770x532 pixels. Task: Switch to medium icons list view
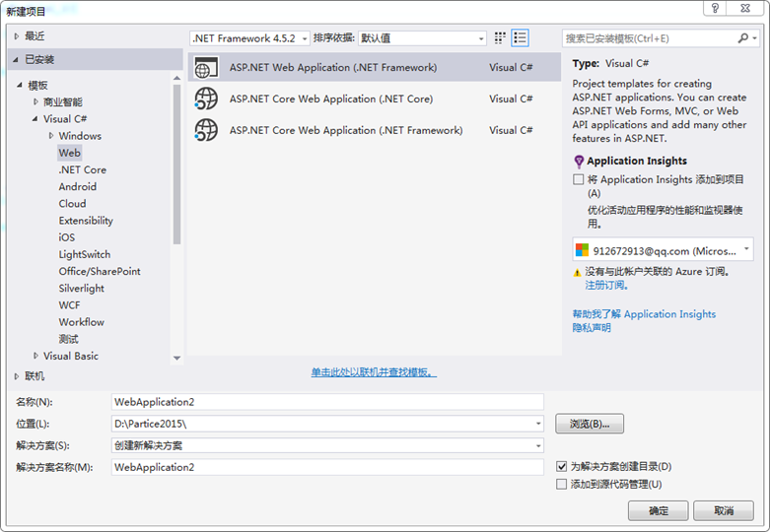click(520, 38)
